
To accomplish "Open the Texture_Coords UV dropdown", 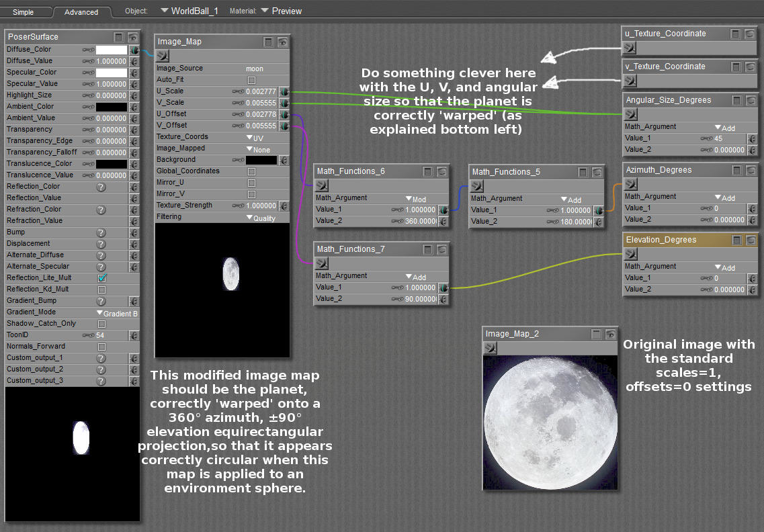I will tap(253, 137).
